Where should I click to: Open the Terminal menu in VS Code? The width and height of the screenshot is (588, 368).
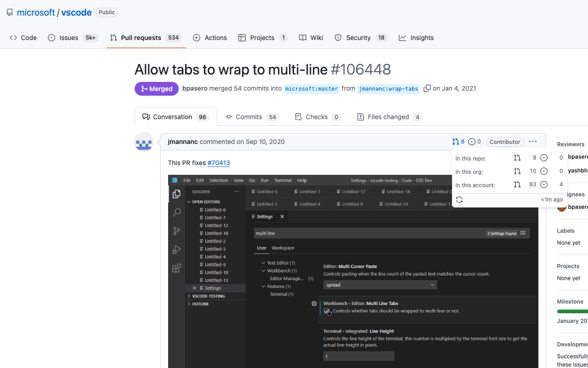pos(283,180)
